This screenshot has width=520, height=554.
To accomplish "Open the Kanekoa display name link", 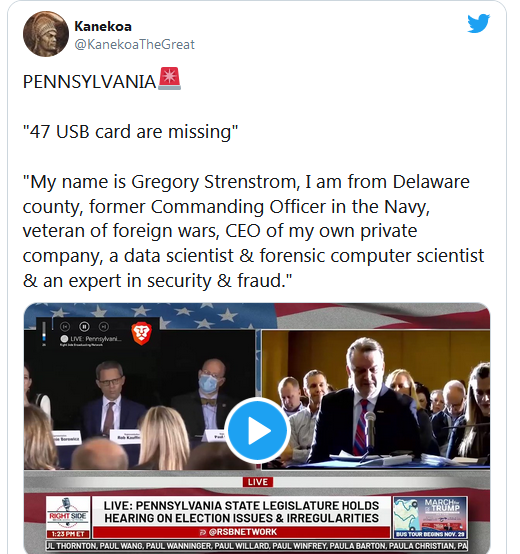I will 103,26.
